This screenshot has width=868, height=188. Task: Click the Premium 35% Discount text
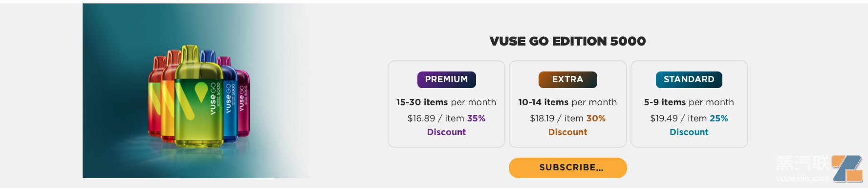point(456,125)
